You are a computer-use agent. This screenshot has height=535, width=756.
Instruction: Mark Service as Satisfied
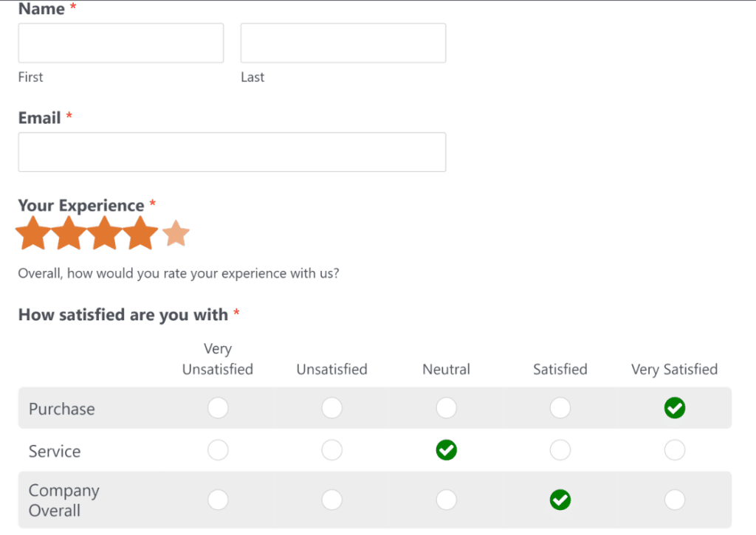coord(560,450)
